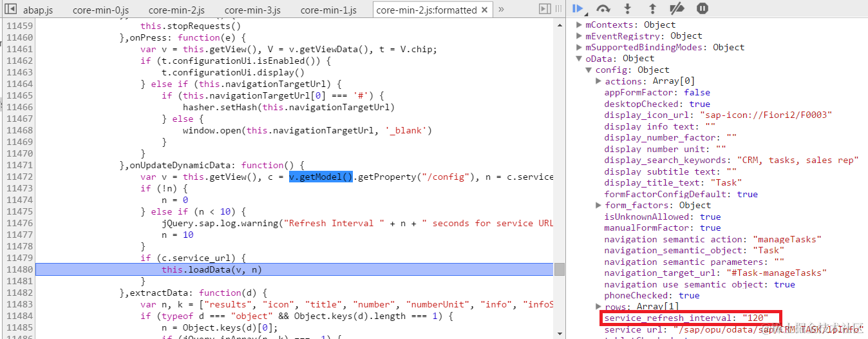The image size is (868, 339).
Task: Click the jQuery.sap.log.warning line
Action: pyautogui.click(x=357, y=223)
